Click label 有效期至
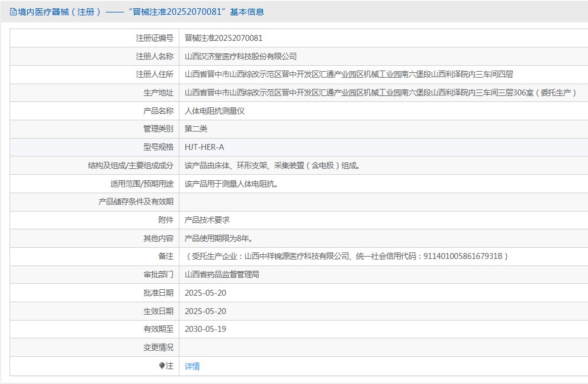Screen dimensions: 588x384 tap(158, 329)
